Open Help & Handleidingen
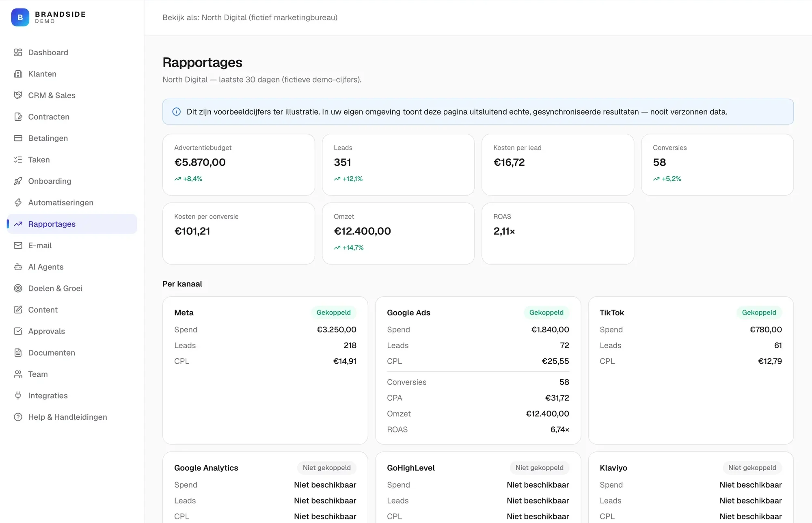Image resolution: width=812 pixels, height=523 pixels. pyautogui.click(x=72, y=417)
